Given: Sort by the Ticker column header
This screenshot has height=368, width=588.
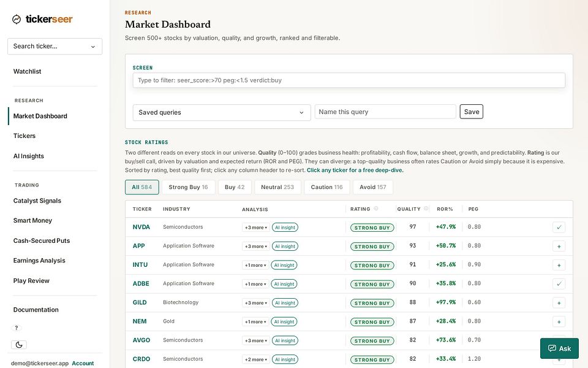Looking at the screenshot, I should tap(142, 209).
